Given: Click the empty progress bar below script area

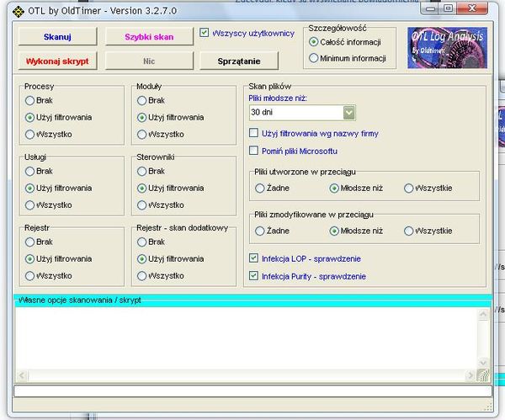Looking at the screenshot, I should point(252,391).
